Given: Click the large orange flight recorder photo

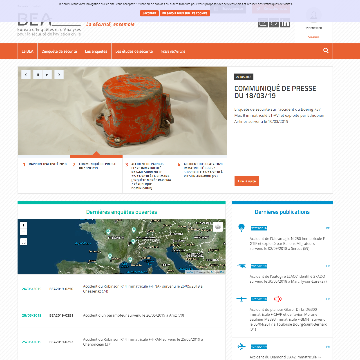Looking at the screenshot, I should click(x=122, y=111).
